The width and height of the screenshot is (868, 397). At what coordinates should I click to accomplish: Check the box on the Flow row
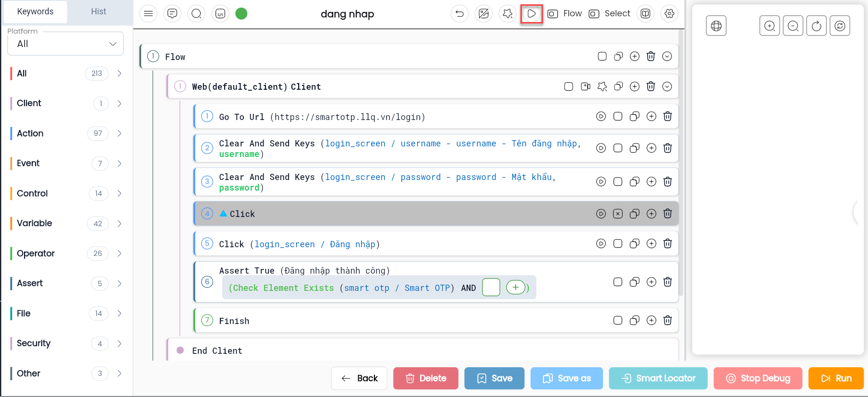[x=602, y=56]
